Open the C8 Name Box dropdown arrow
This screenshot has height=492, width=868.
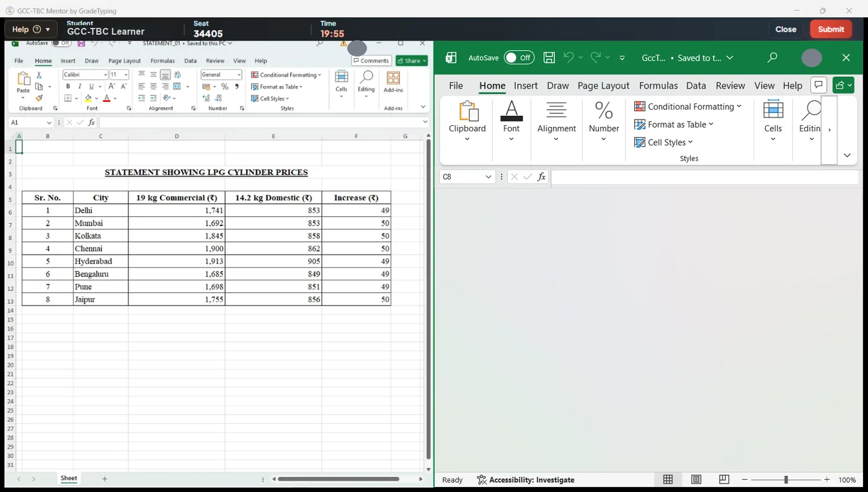[487, 177]
